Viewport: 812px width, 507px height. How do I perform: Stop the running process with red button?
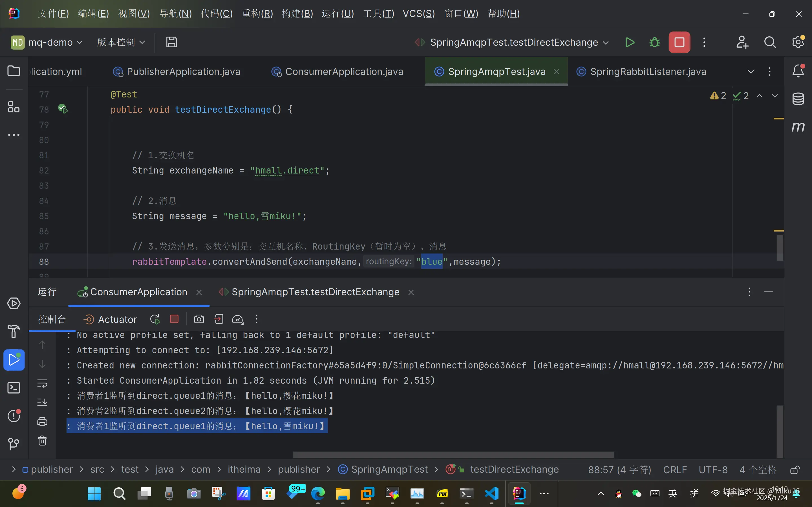679,42
